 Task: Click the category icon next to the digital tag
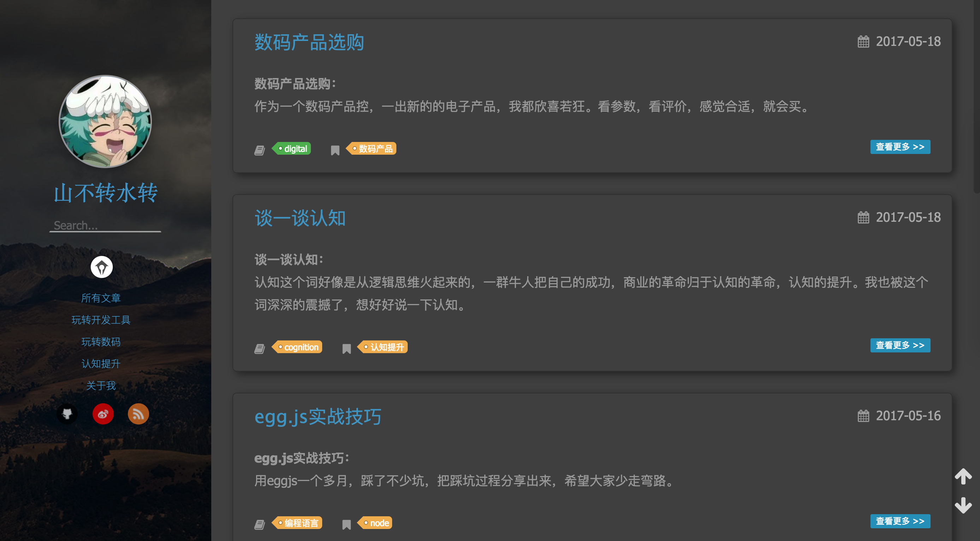click(259, 150)
